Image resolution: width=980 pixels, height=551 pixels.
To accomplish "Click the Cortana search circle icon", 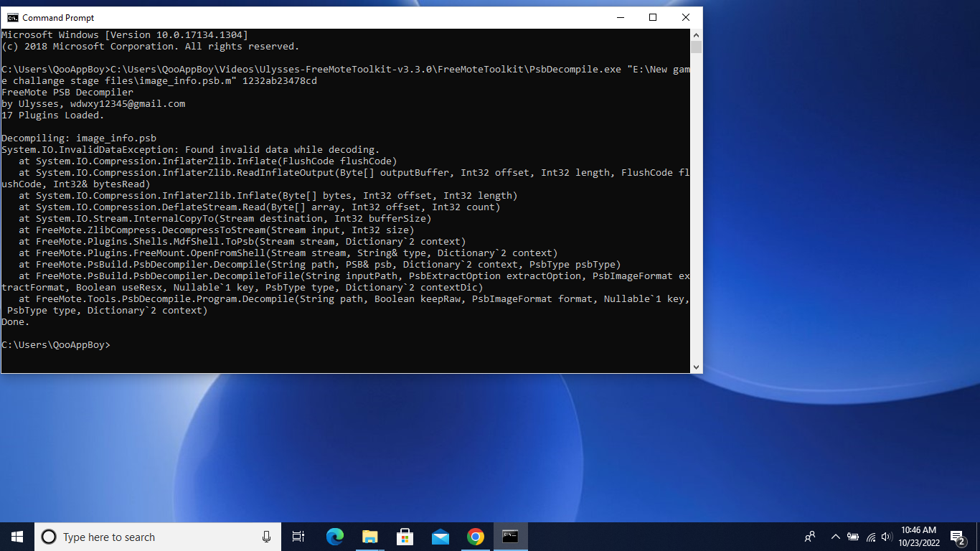I will [x=48, y=537].
